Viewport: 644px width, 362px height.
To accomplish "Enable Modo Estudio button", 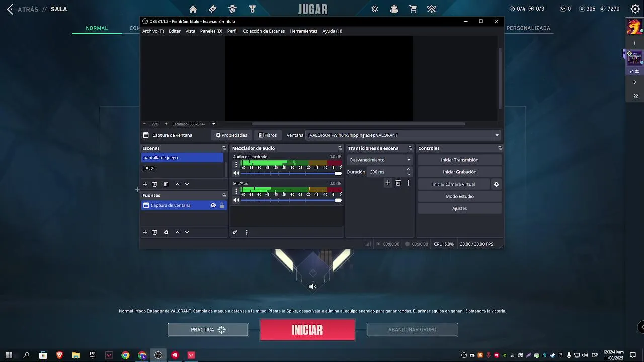I will 460,196.
